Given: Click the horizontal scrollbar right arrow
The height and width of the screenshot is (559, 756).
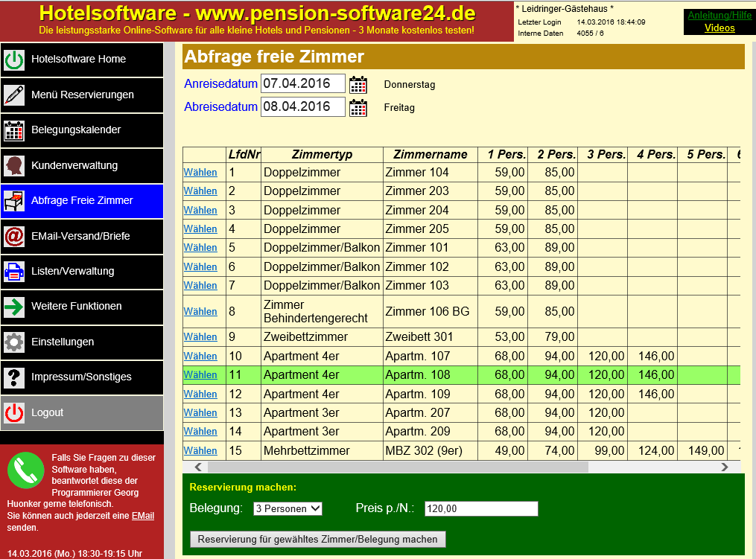Looking at the screenshot, I should [725, 467].
